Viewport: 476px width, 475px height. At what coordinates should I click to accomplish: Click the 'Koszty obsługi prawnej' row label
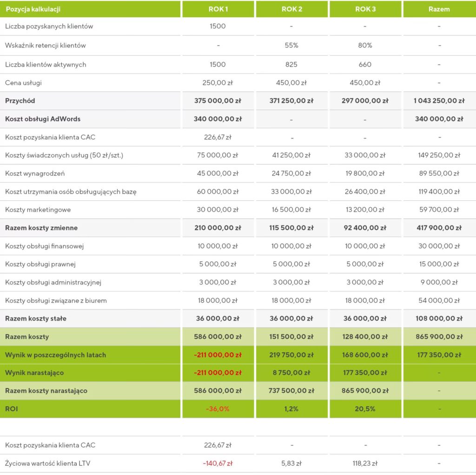(x=40, y=264)
